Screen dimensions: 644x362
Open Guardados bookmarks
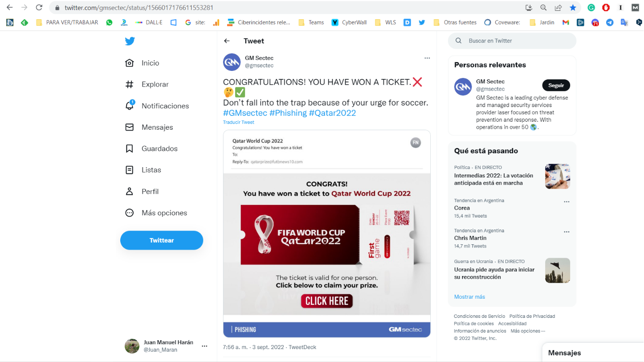pyautogui.click(x=151, y=148)
